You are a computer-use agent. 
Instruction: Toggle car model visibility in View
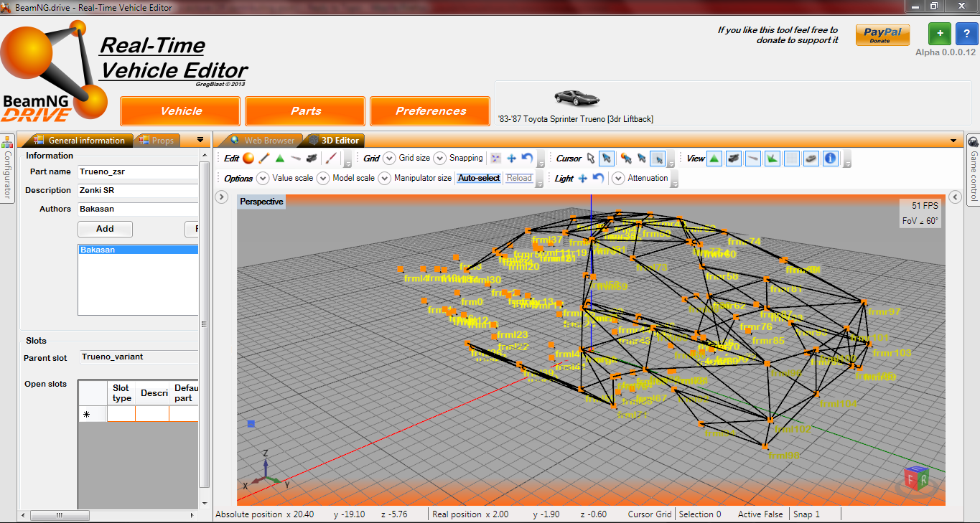tap(811, 159)
